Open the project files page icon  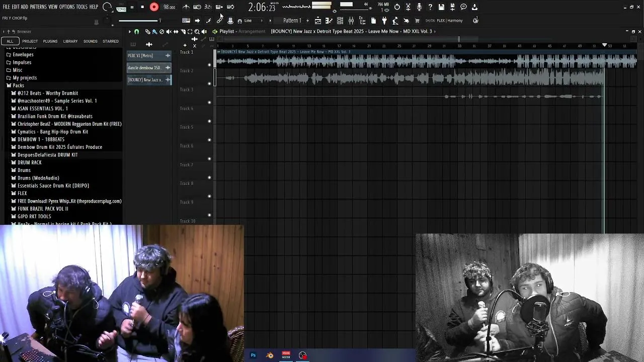373,21
